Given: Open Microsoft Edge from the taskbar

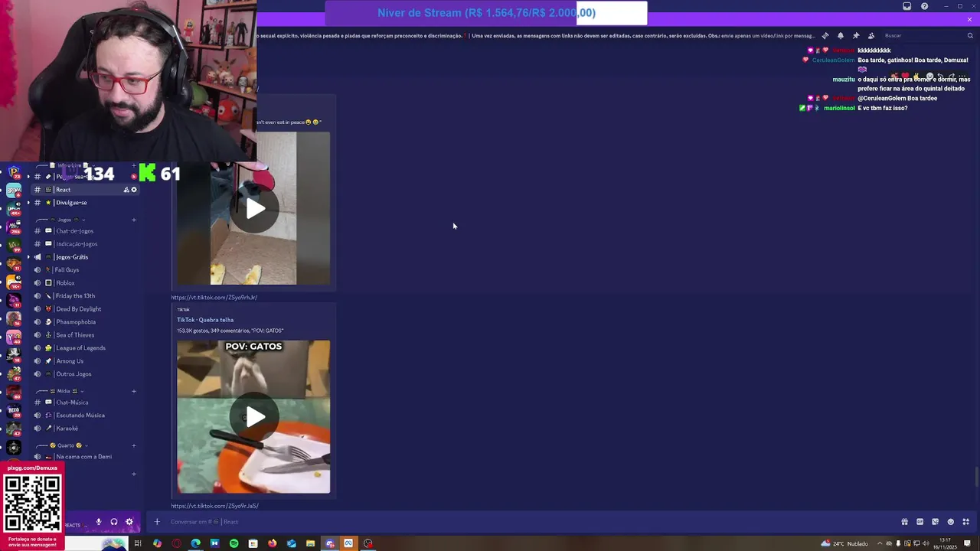Looking at the screenshot, I should click(195, 543).
